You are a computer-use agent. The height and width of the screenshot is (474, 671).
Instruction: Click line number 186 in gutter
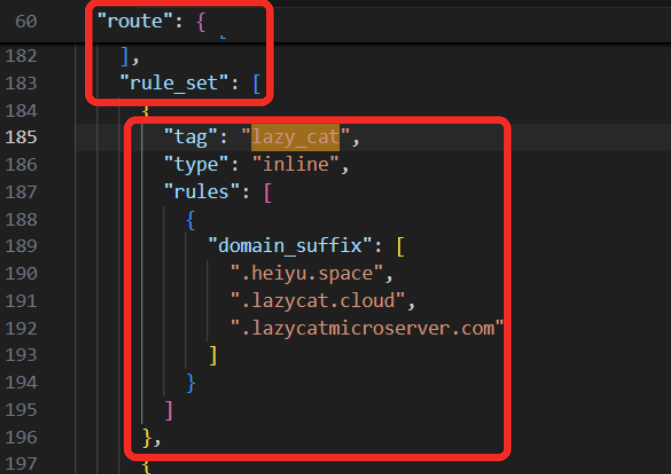[21, 165]
